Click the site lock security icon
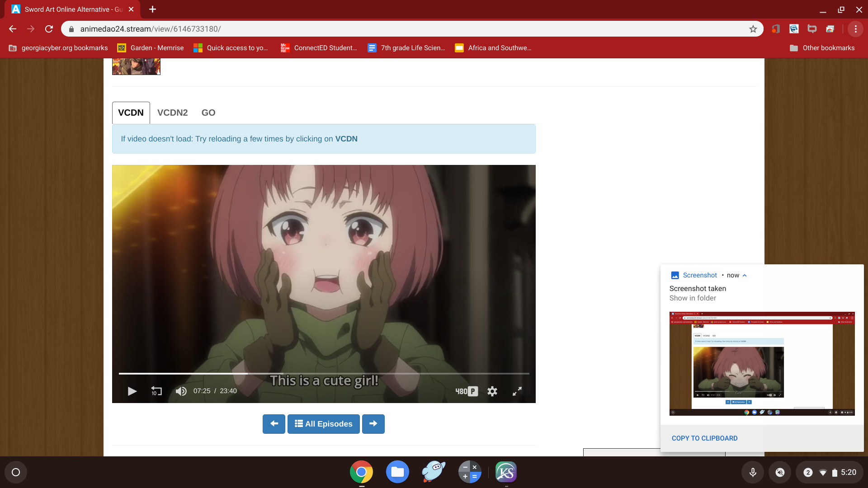 pos(71,29)
